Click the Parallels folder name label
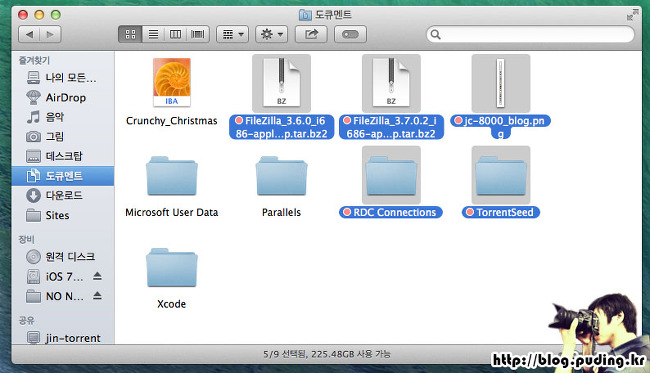Viewport: 650px width, 373px height. pos(281,212)
